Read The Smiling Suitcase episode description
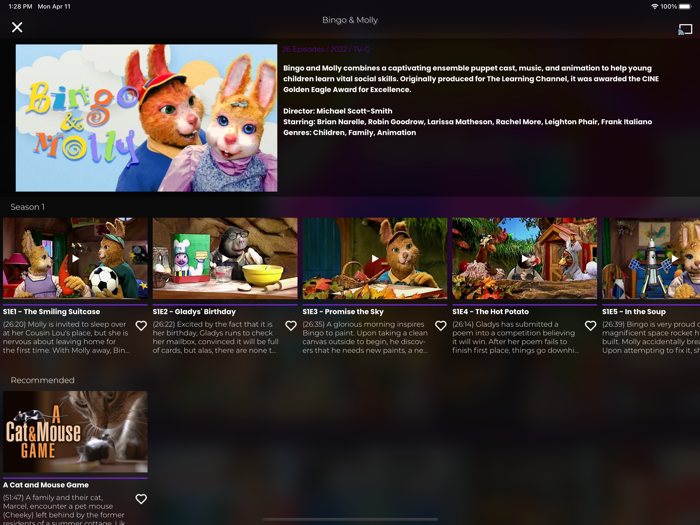 [x=66, y=338]
